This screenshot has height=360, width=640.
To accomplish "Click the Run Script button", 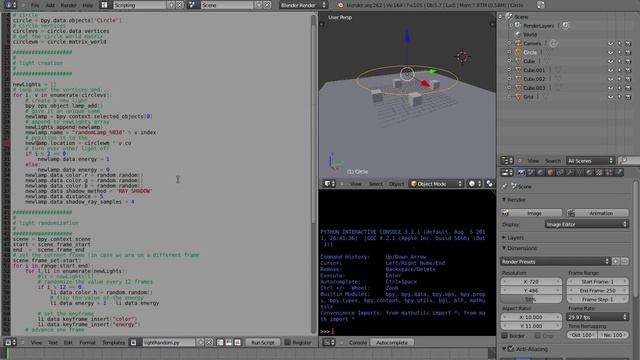I will tap(263, 342).
